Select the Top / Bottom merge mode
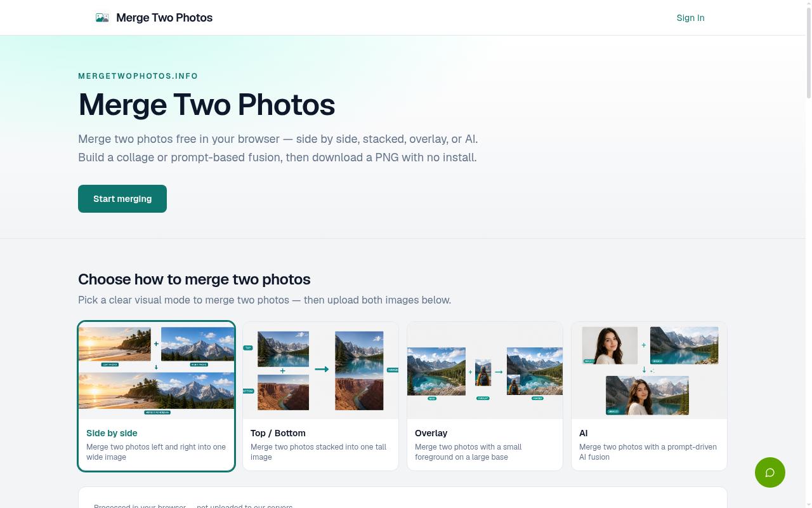Viewport: 812px width, 508px height. point(320,396)
